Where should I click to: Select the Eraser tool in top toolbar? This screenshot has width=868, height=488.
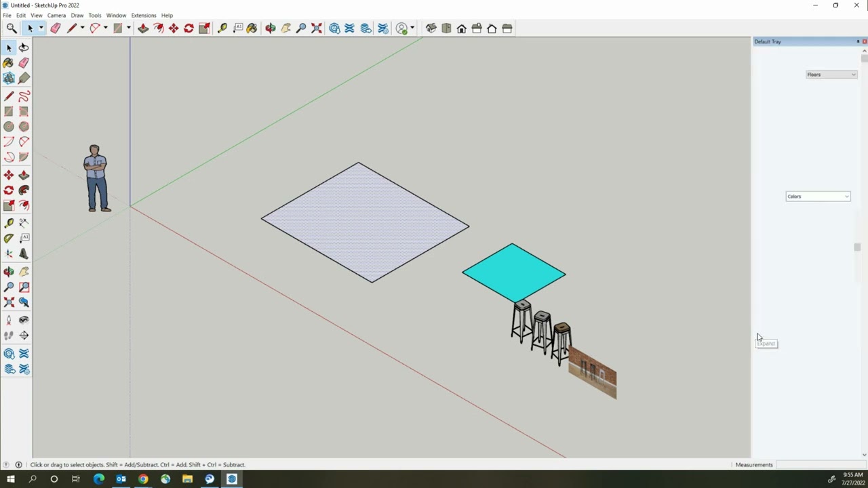(x=56, y=28)
